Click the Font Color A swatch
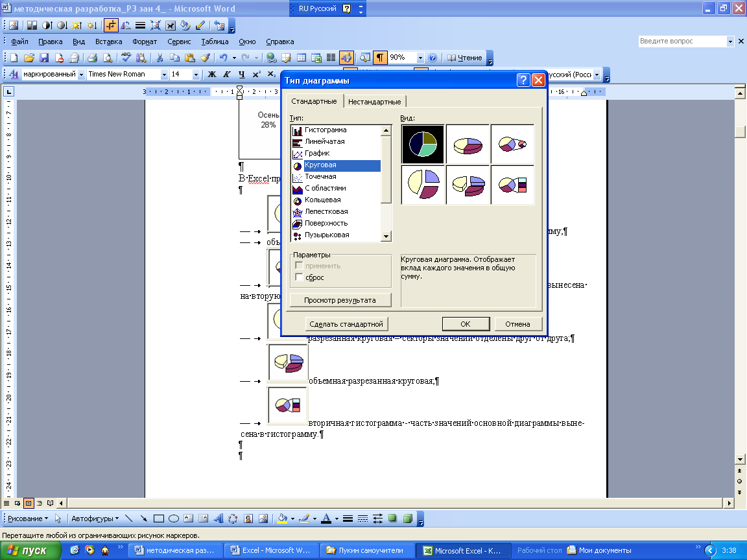This screenshot has width=747, height=560. pyautogui.click(x=326, y=519)
